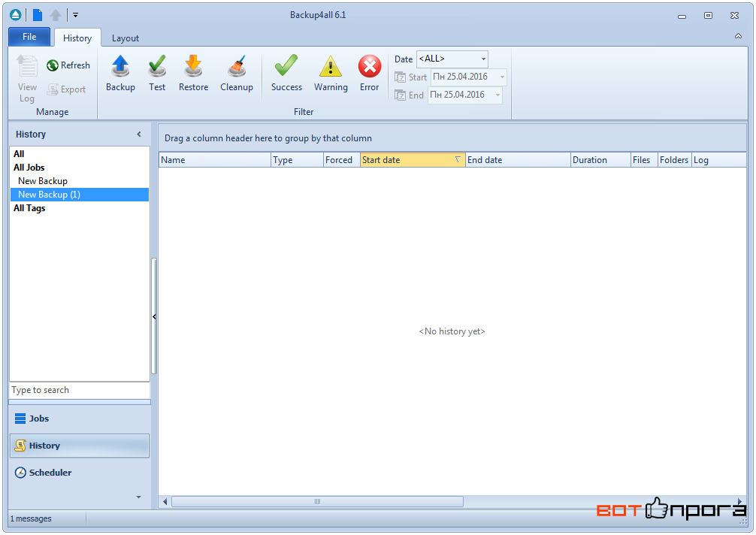Sort by the Forced column
This screenshot has height=535, width=756.
342,160
